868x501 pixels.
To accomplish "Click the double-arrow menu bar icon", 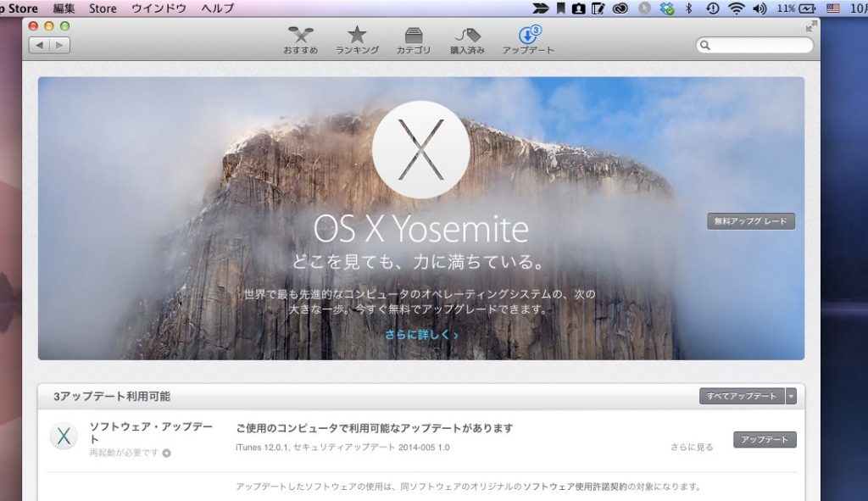I will click(x=540, y=8).
